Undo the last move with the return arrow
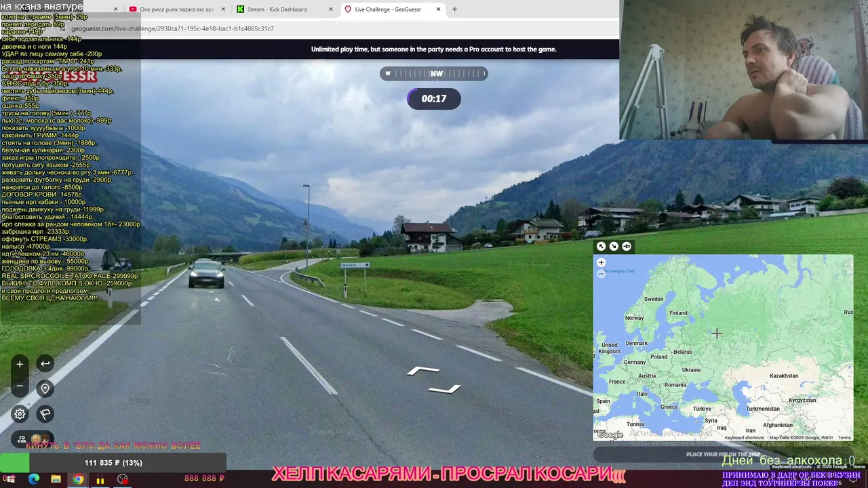Image resolution: width=868 pixels, height=488 pixels. 45,364
